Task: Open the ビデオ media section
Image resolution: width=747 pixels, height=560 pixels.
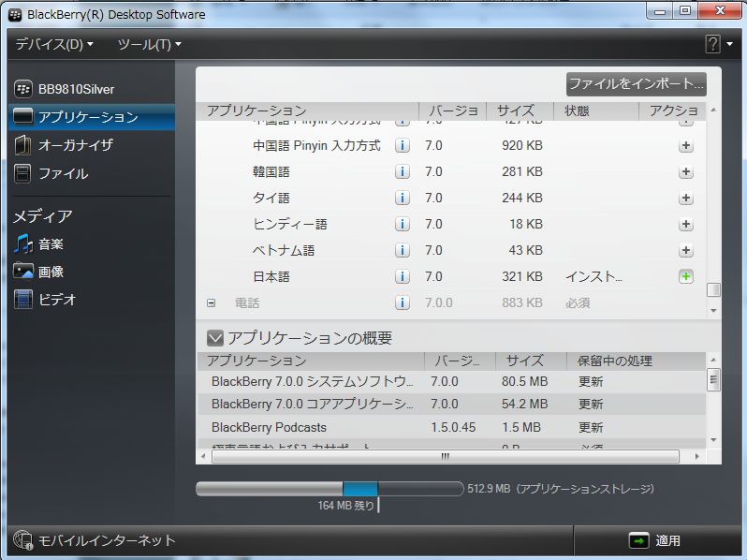Action: pos(45,300)
